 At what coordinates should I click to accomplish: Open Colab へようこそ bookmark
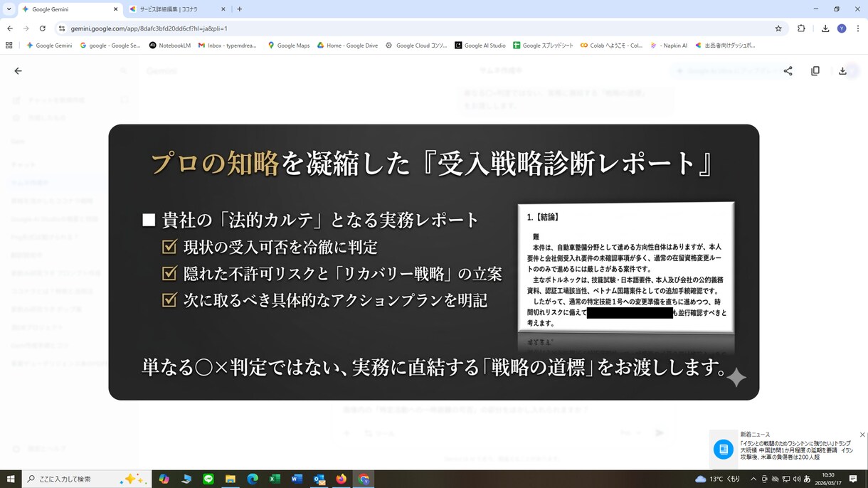pyautogui.click(x=611, y=45)
